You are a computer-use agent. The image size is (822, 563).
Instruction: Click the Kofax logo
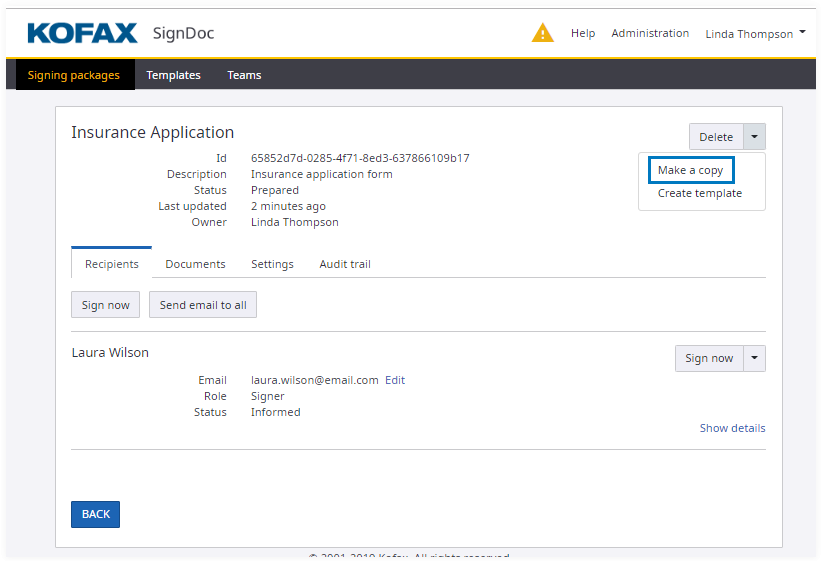82,34
